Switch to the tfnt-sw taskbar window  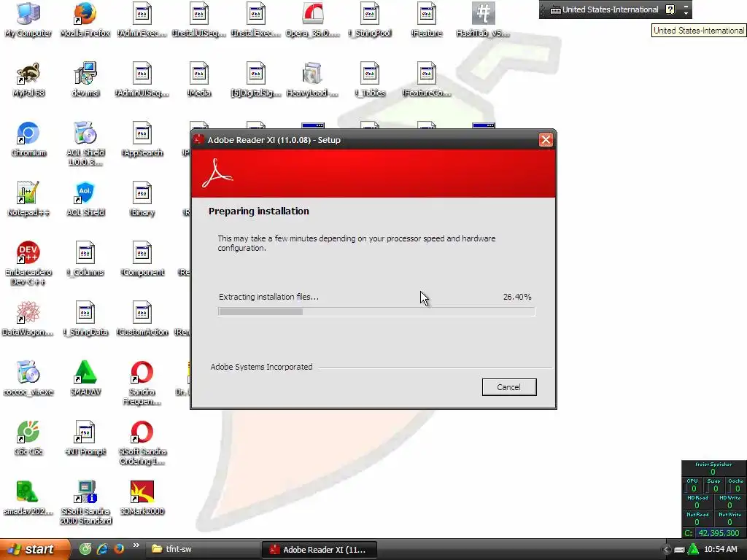pos(201,549)
